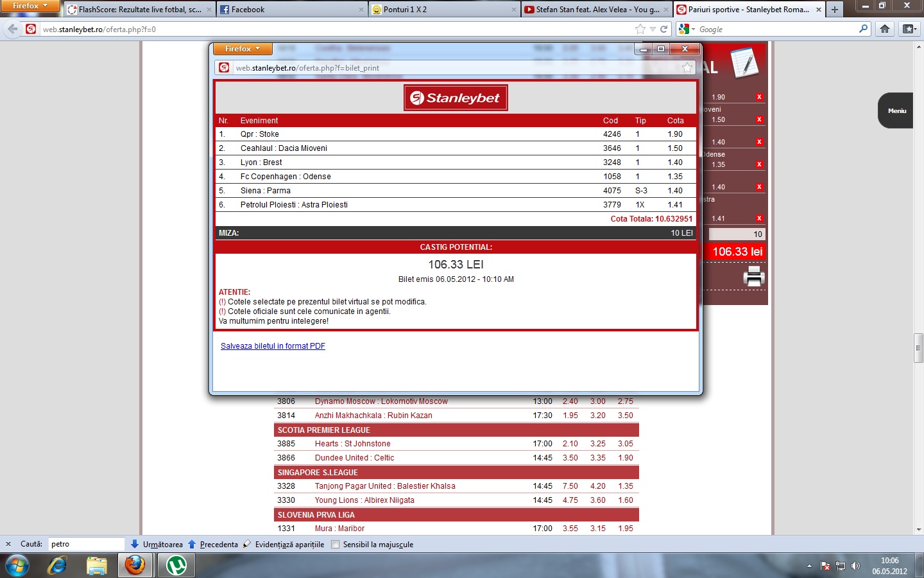Open the bookmarks toolbar button
The image size is (924, 578).
[909, 29]
